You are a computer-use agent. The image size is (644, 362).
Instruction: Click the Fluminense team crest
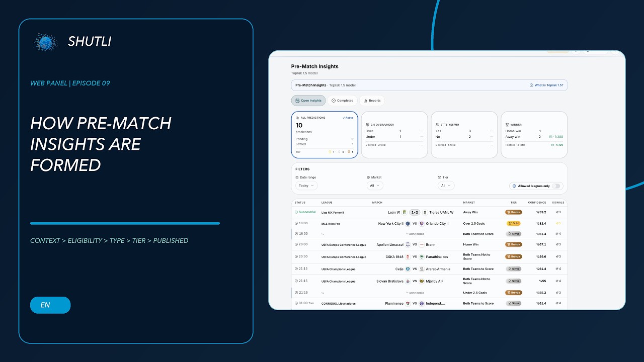(x=408, y=304)
